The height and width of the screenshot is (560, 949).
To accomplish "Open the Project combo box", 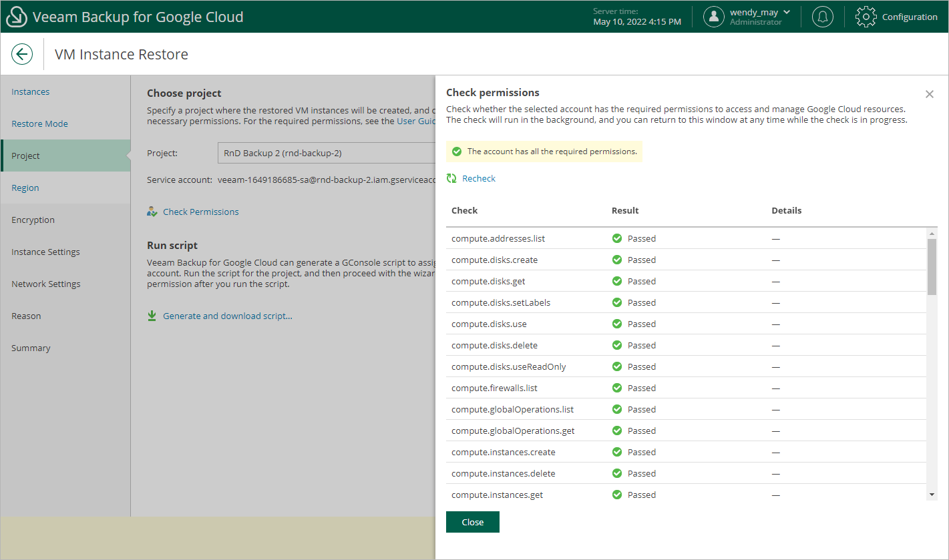I will [326, 153].
